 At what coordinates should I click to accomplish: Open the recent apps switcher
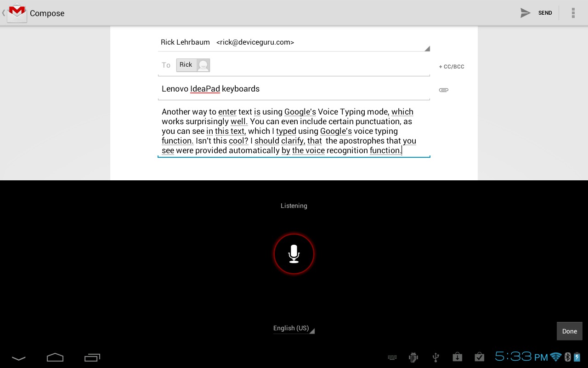92,357
